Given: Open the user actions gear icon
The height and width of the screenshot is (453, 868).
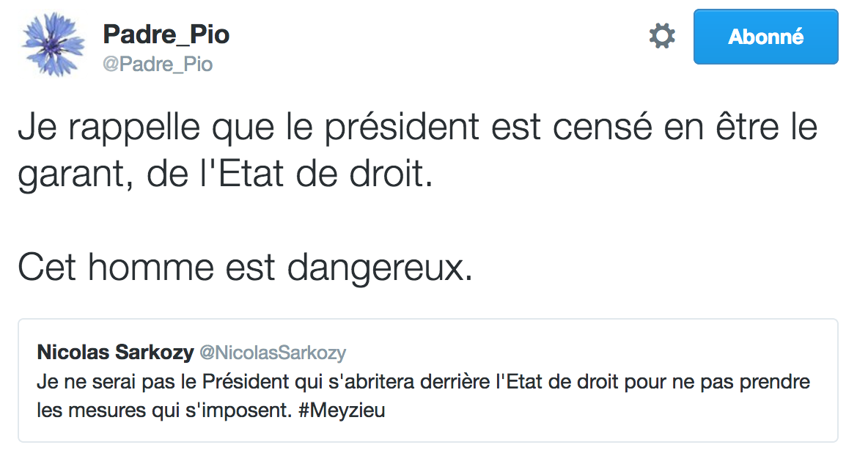Looking at the screenshot, I should pyautogui.click(x=662, y=36).
